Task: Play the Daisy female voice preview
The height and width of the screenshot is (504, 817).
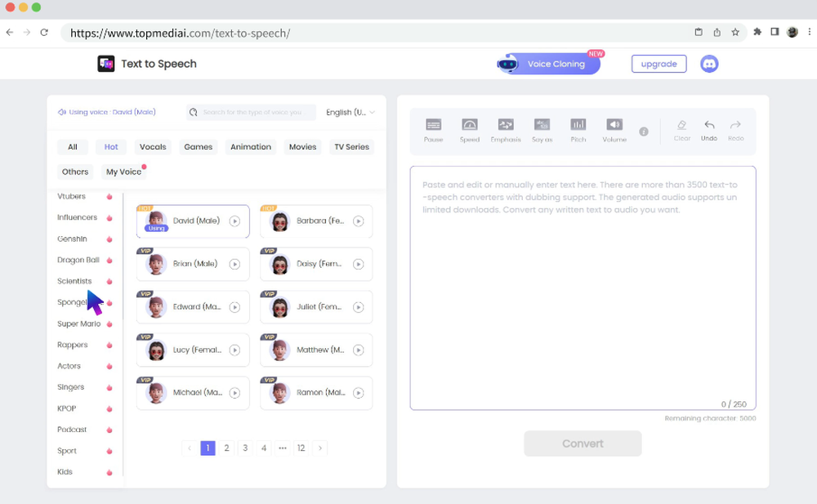Action: point(359,264)
